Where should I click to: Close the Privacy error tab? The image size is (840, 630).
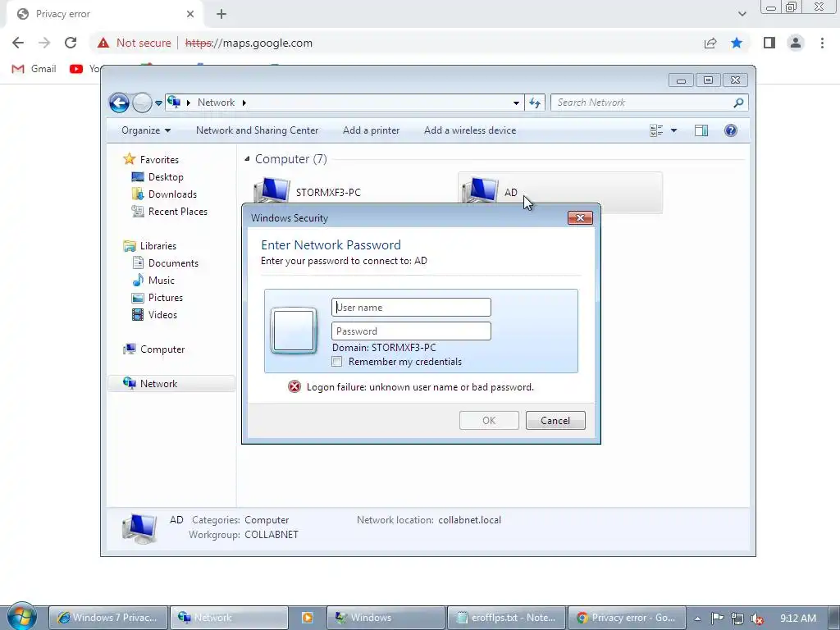coord(190,14)
